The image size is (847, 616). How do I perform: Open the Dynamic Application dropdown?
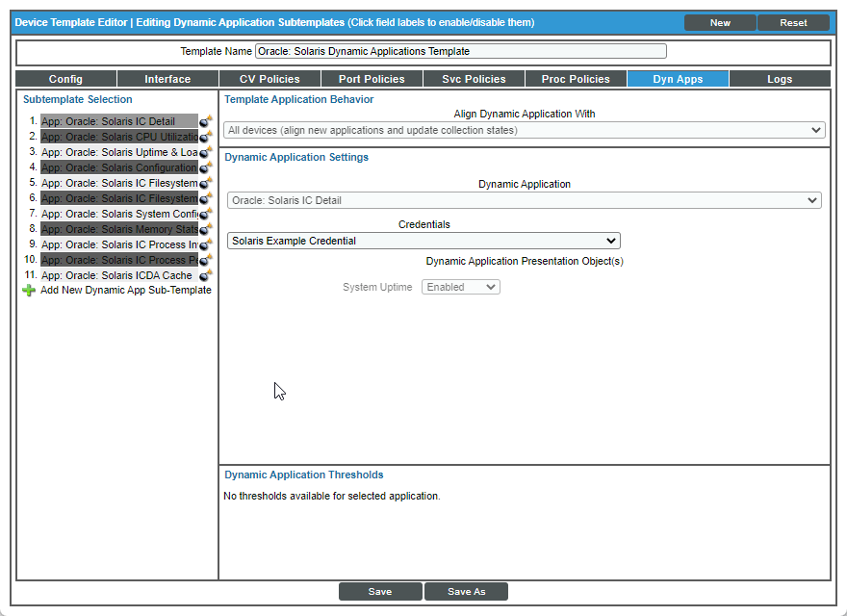[524, 200]
